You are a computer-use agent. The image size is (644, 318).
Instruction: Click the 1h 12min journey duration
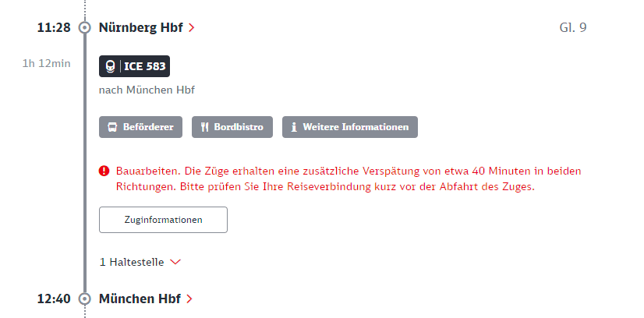47,64
